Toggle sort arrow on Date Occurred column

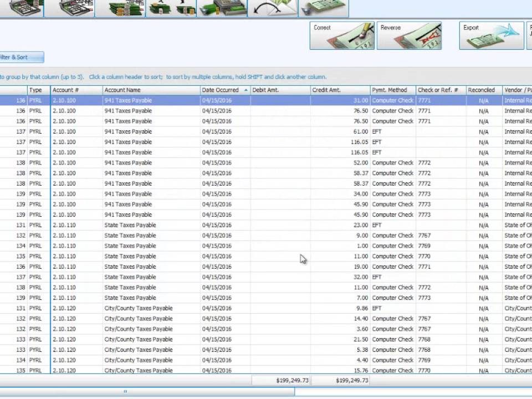click(245, 90)
